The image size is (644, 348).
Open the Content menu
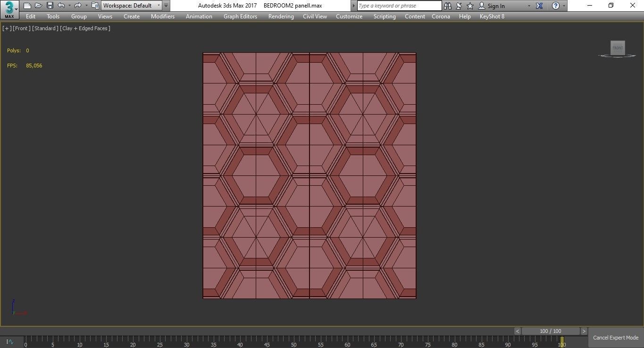pyautogui.click(x=415, y=16)
